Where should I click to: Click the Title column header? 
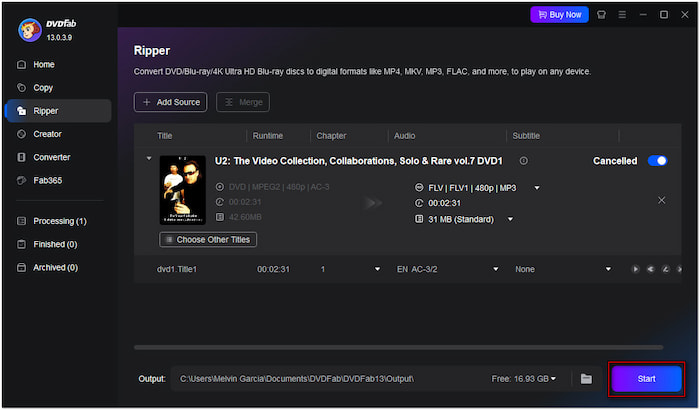[x=164, y=136]
